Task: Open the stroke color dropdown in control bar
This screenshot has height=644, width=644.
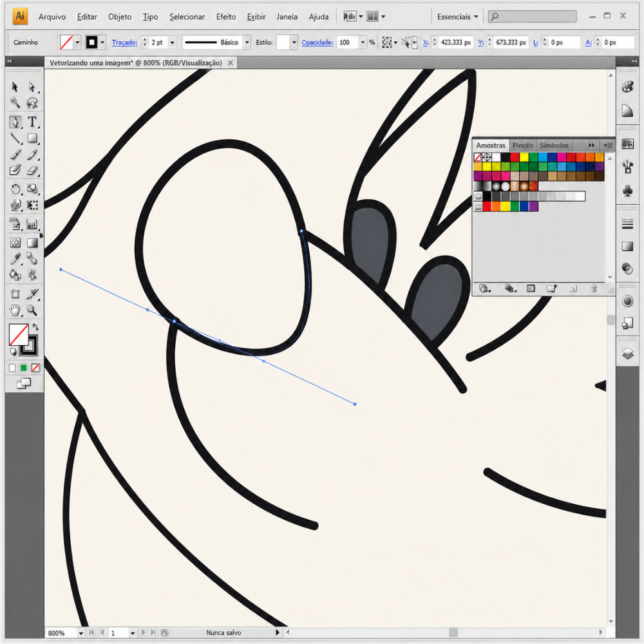Action: pyautogui.click(x=102, y=43)
